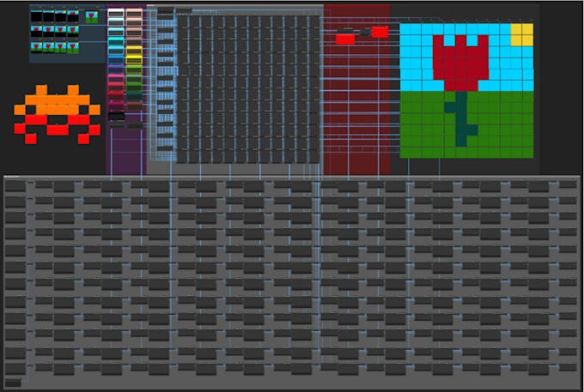584x392 pixels.
Task: Select the dark teal color node in palette
Action: [x=134, y=95]
